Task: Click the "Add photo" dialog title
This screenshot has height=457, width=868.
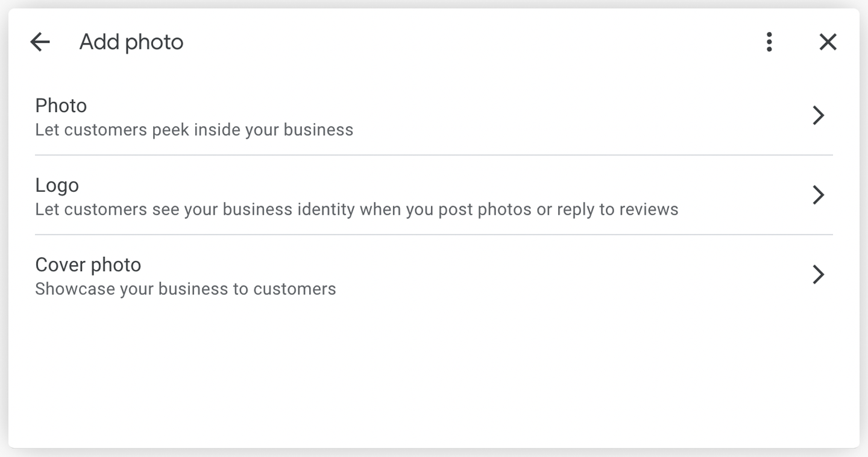Action: point(131,42)
